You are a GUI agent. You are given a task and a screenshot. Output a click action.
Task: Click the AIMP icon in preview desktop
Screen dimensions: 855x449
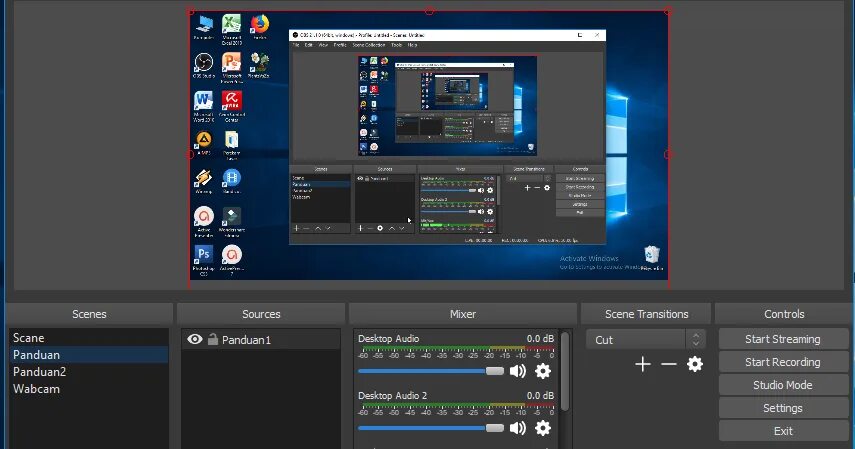pos(203,143)
